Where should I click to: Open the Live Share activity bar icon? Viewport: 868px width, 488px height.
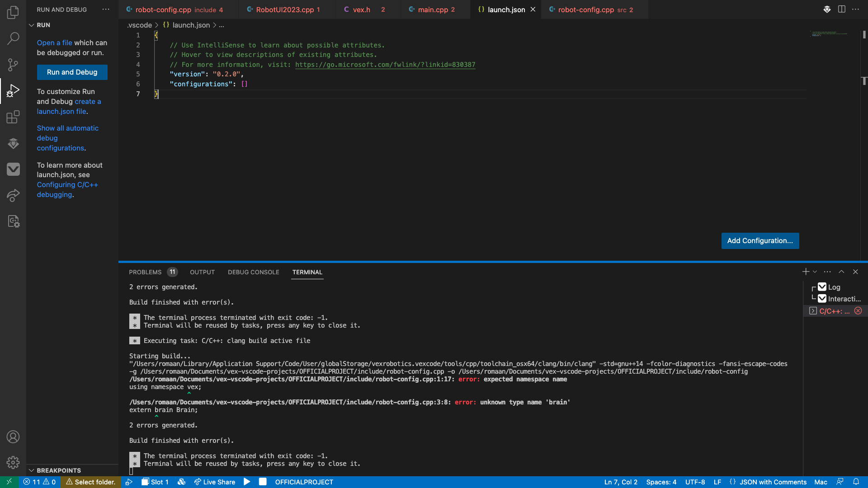[13, 195]
